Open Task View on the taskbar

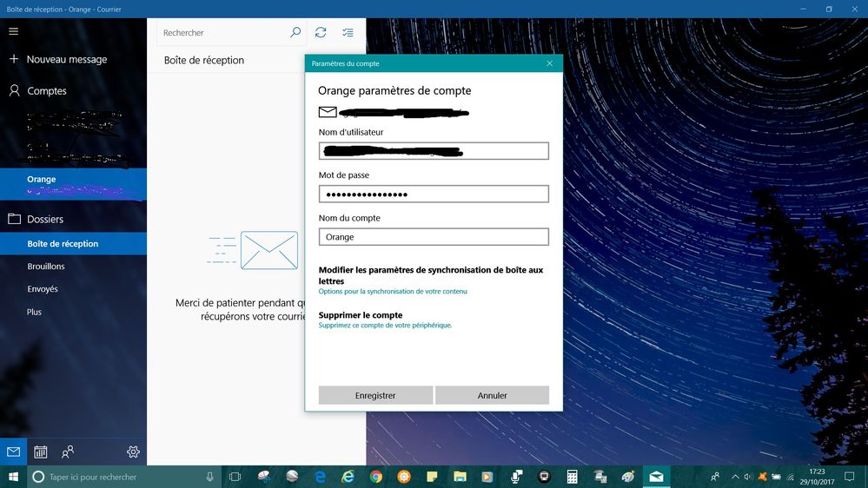(x=235, y=477)
